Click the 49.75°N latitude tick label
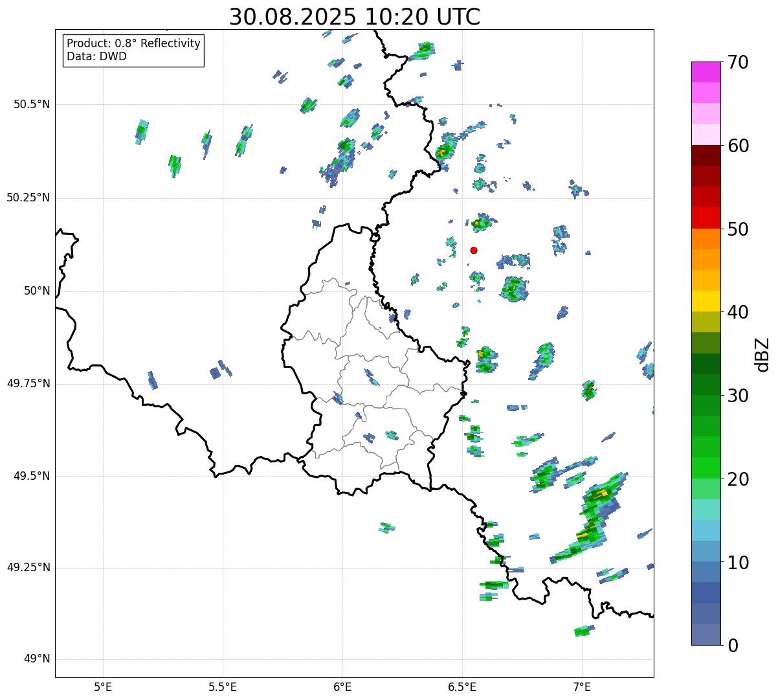 28,383
